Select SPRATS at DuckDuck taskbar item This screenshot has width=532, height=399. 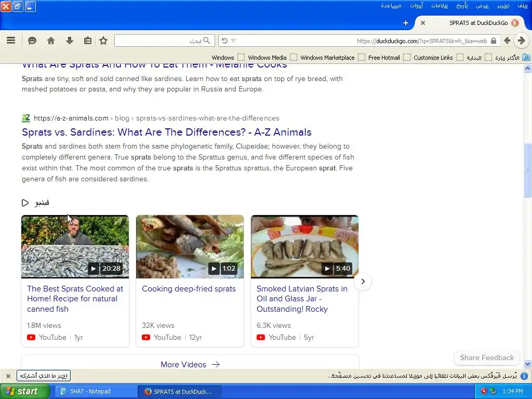179,391
